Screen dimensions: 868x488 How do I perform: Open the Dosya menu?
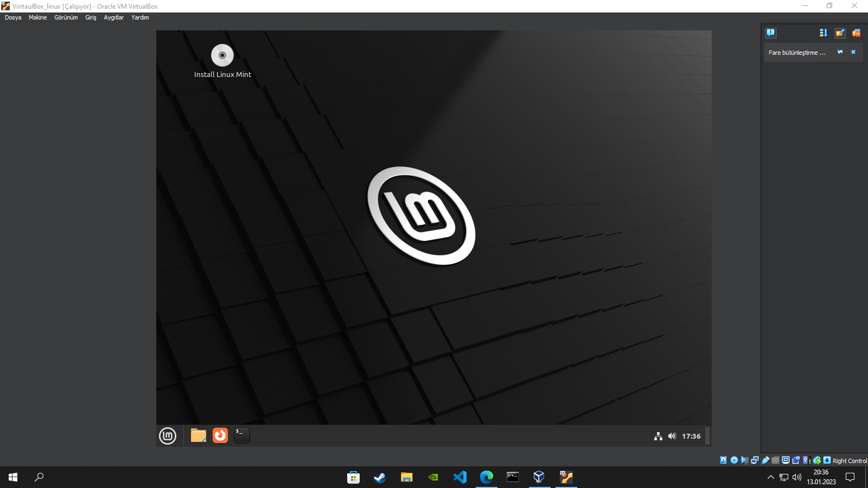click(13, 17)
